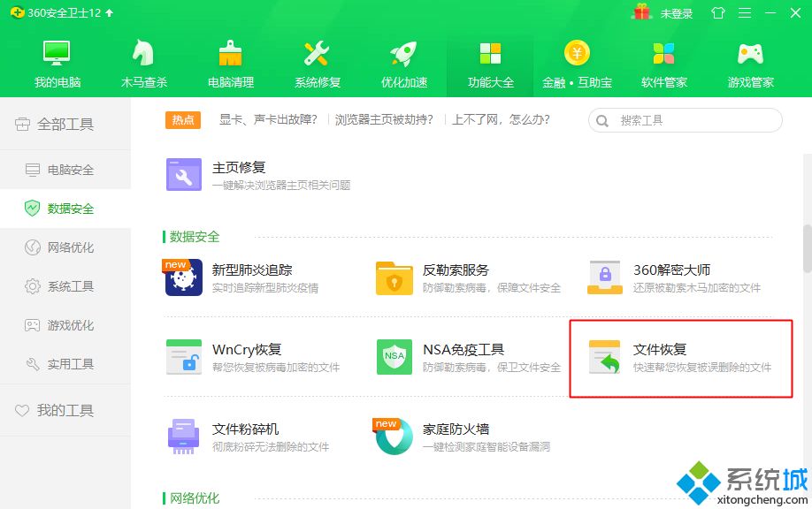Open hot topic 显卡、声卡出故障?
This screenshot has width=812, height=509.
(x=268, y=120)
